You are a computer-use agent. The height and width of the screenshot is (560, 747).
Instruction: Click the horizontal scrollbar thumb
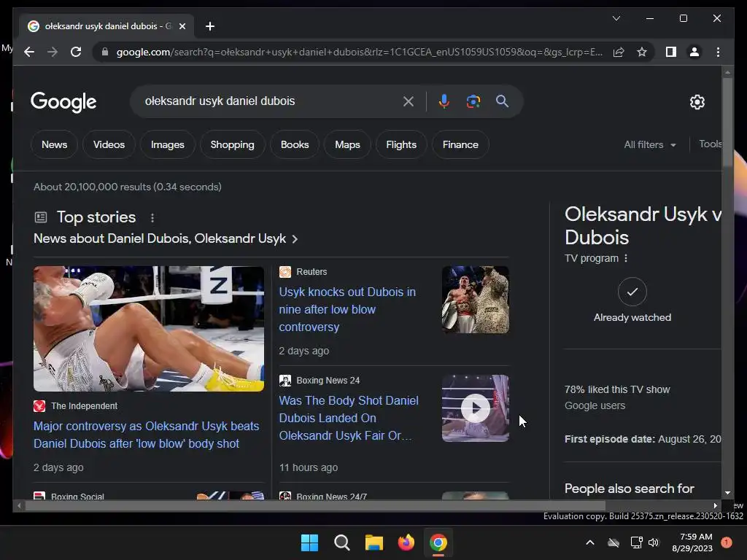point(315,506)
